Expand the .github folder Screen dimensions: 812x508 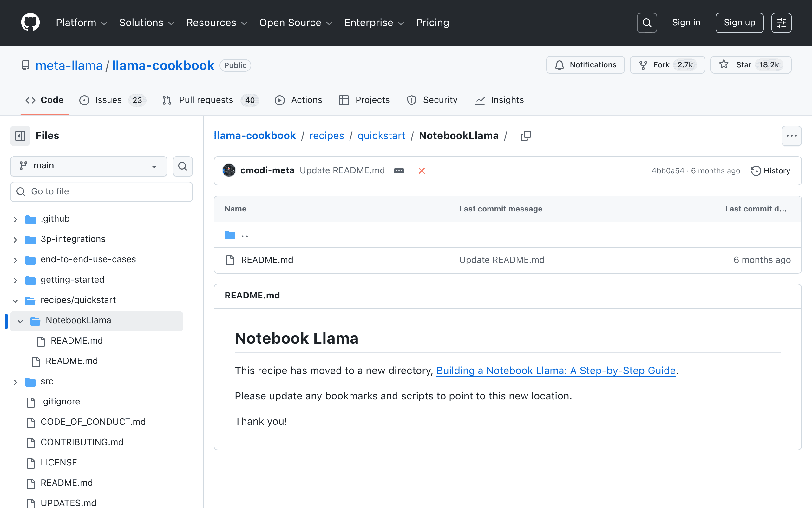(x=16, y=219)
